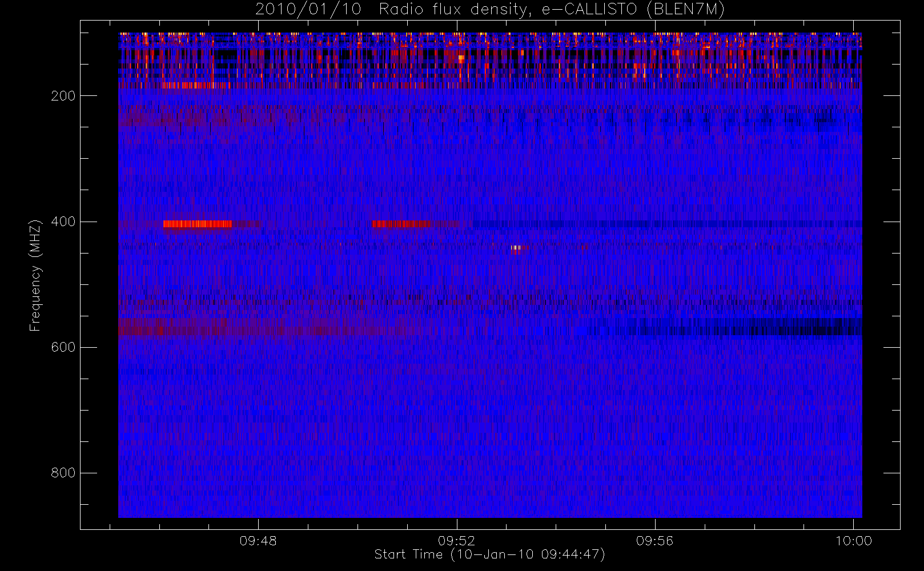
Task: Click the '200' frequency axis label
Action: pyautogui.click(x=63, y=96)
